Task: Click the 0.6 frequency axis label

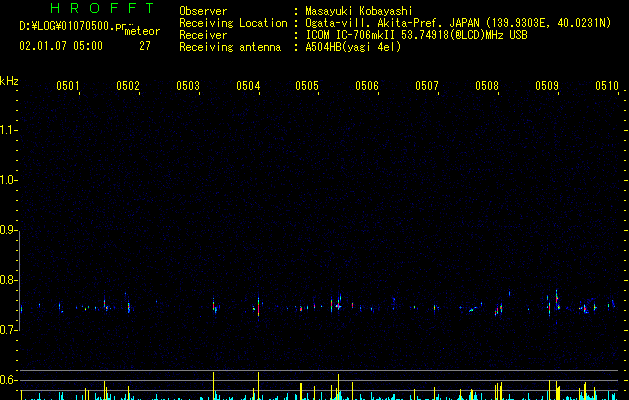Action: pyautogui.click(x=9, y=380)
